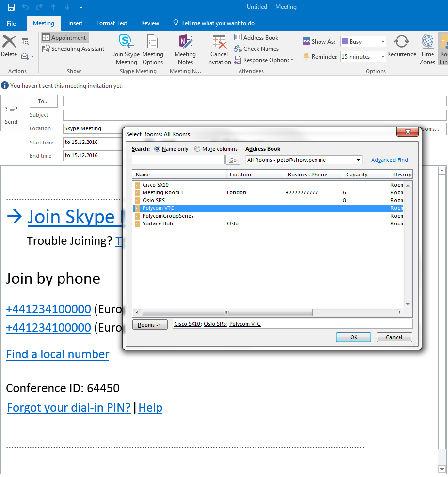Open Meeting Options in the ribbon
This screenshot has height=477, width=448.
(x=152, y=49)
